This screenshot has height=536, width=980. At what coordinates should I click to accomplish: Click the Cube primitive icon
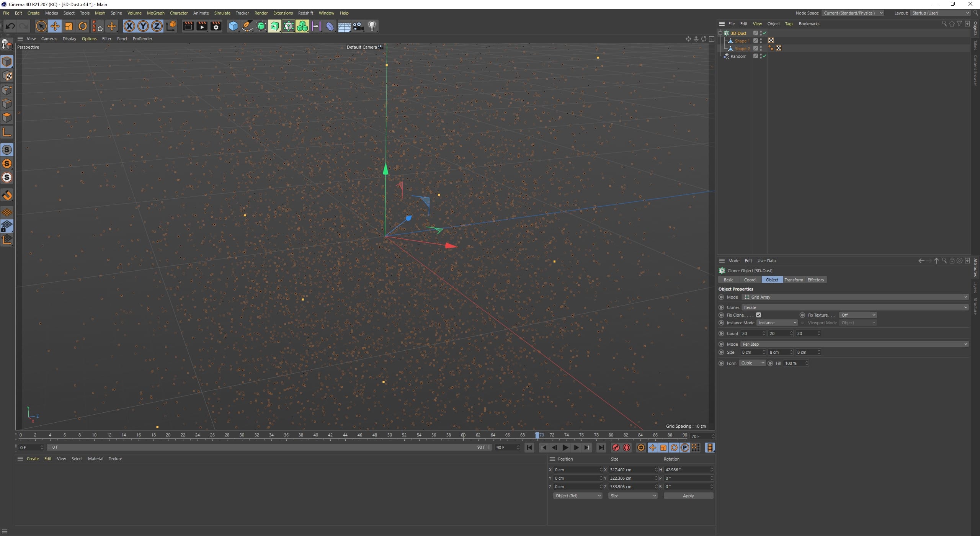coord(233,26)
